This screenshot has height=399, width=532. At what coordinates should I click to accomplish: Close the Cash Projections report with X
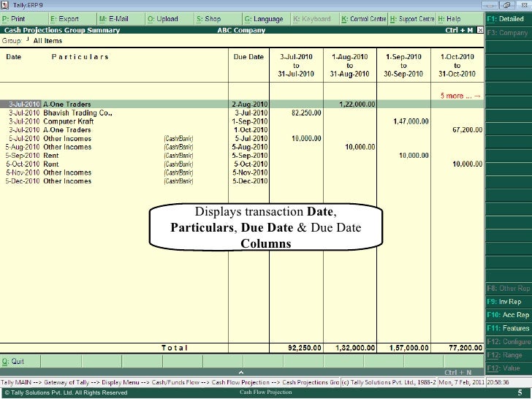(x=480, y=30)
